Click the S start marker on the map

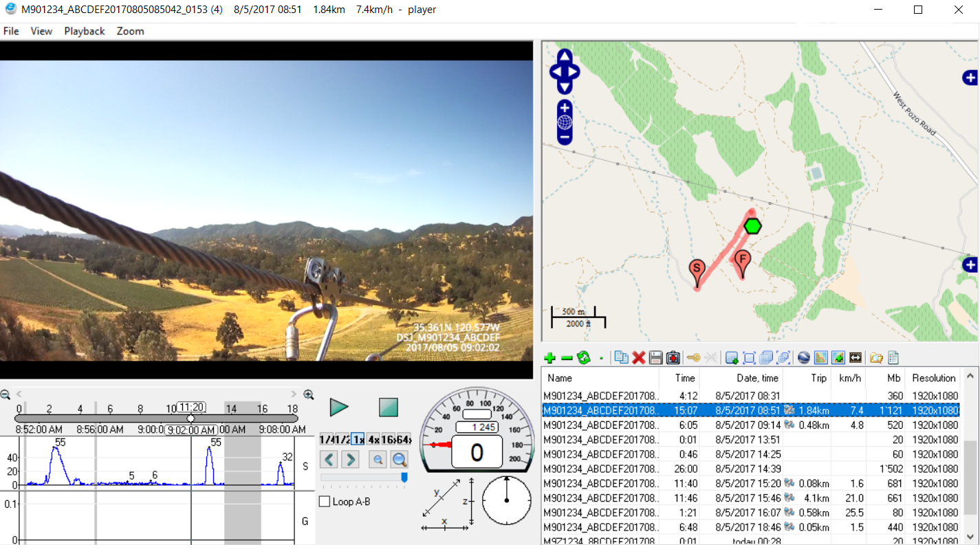(x=697, y=273)
